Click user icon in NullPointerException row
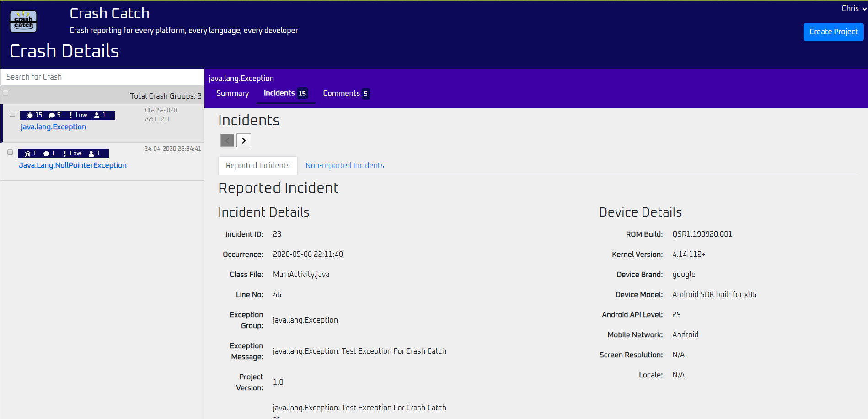The width and height of the screenshot is (868, 419). click(x=91, y=154)
